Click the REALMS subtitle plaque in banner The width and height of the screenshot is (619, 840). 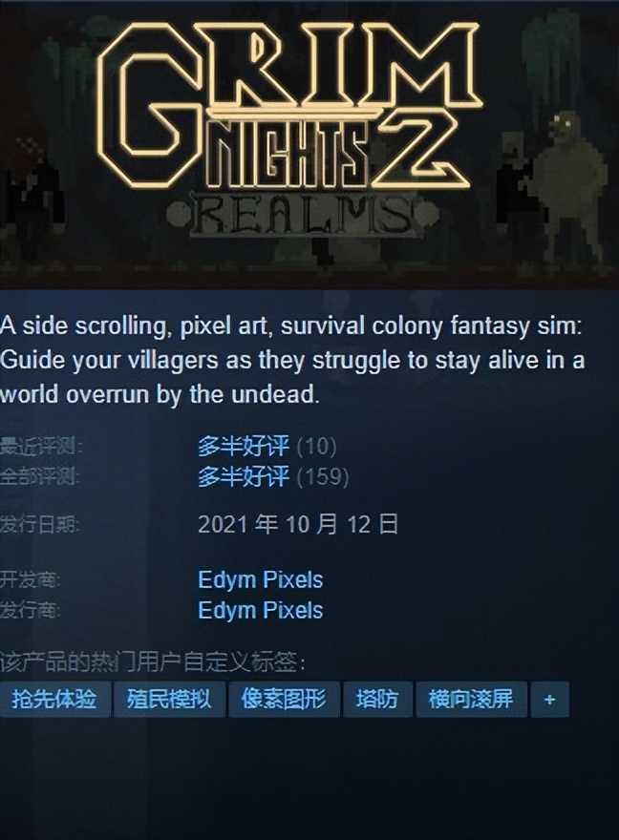pyautogui.click(x=304, y=216)
